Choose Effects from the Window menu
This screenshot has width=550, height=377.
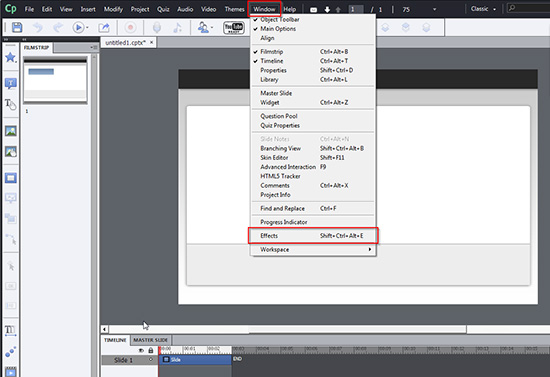pos(312,236)
